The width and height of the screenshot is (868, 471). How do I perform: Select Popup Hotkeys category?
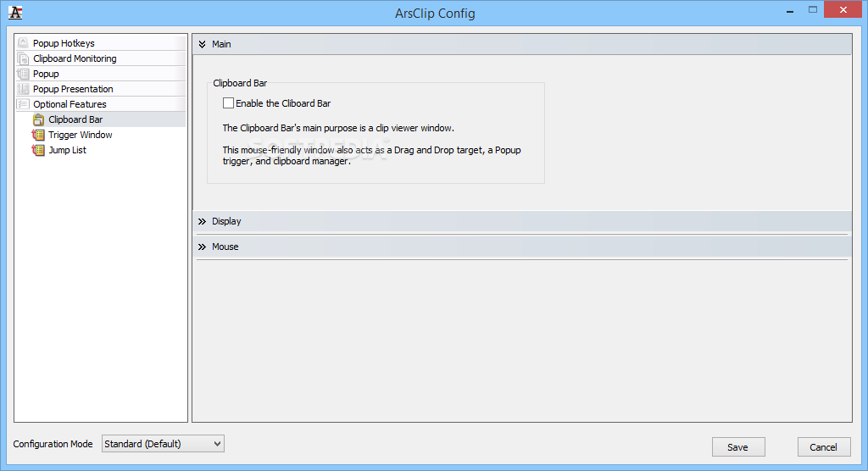coord(101,43)
